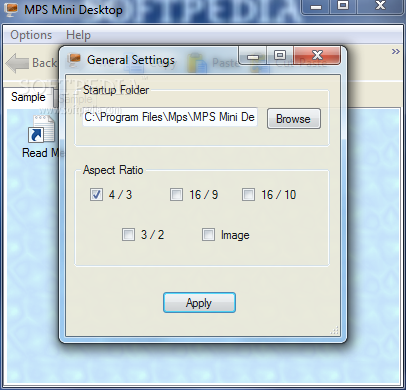Open the Read Me shortcut icon
Screen dimensions: 406x390
42,130
